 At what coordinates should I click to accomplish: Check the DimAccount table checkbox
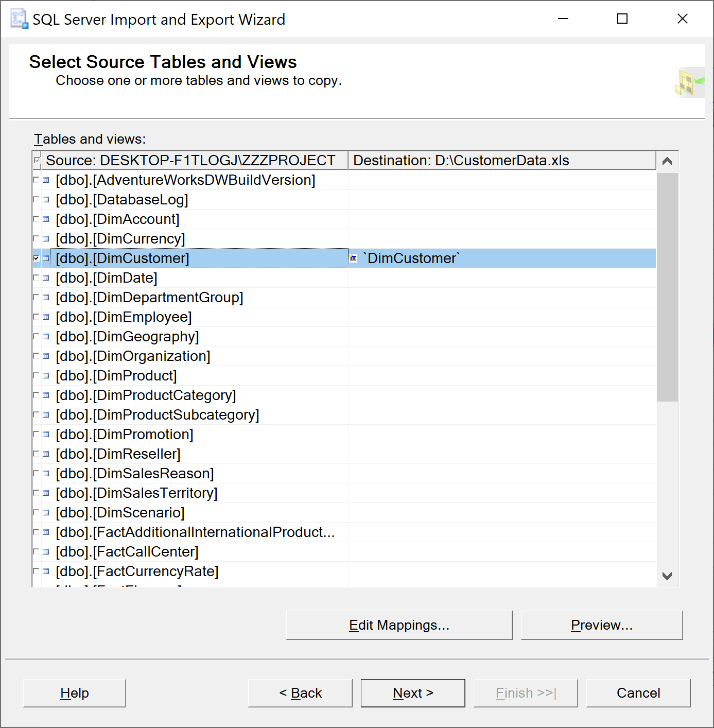tap(36, 219)
